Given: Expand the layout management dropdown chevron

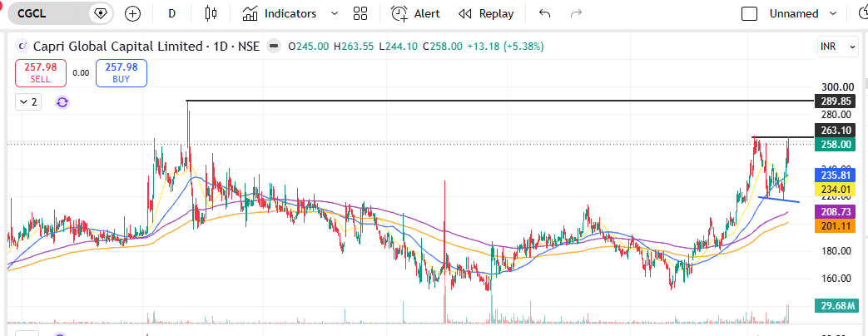Looking at the screenshot, I should coord(833,14).
